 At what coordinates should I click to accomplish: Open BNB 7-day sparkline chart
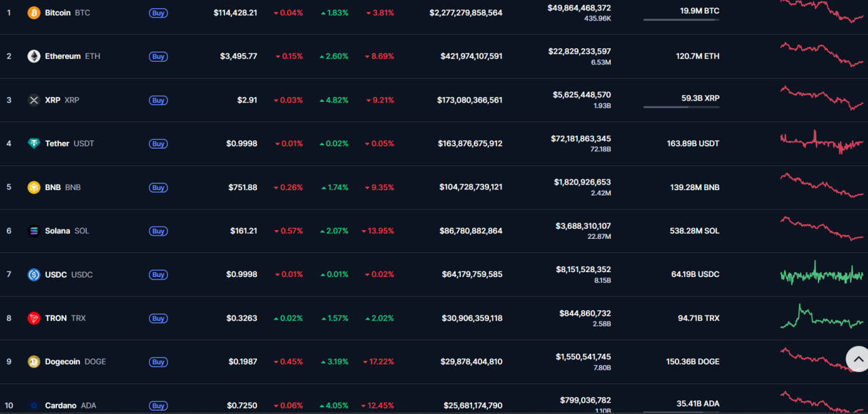(x=822, y=185)
